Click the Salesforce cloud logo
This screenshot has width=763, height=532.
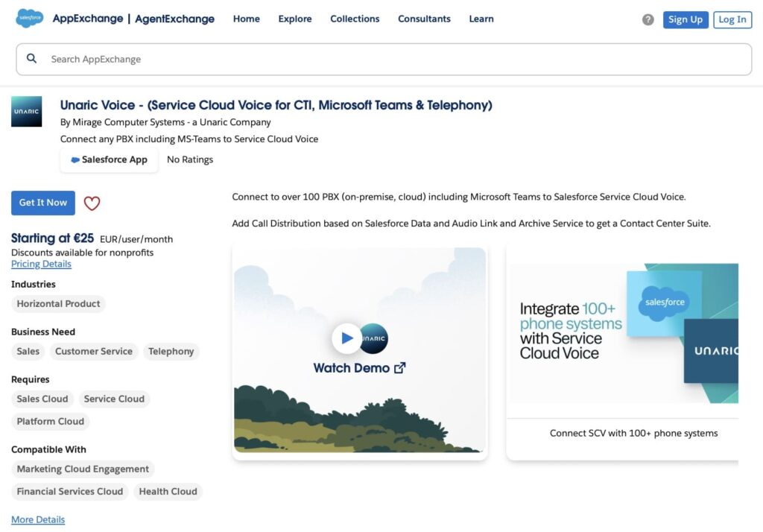point(30,18)
